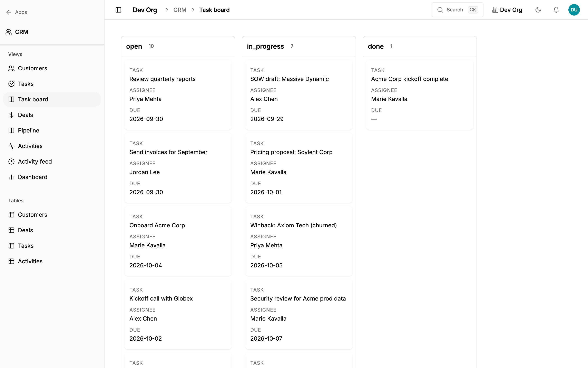This screenshot has height=368, width=588.
Task: Click the Activities pulse icon
Action: 11,146
